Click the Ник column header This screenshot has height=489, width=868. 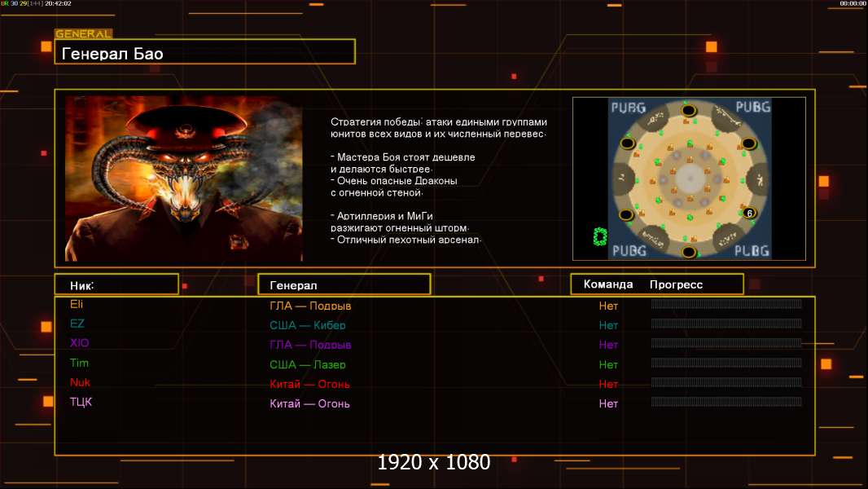[116, 284]
